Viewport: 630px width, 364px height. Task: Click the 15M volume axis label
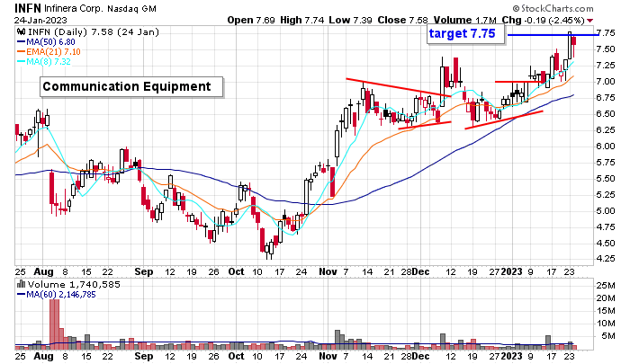[x=606, y=311]
